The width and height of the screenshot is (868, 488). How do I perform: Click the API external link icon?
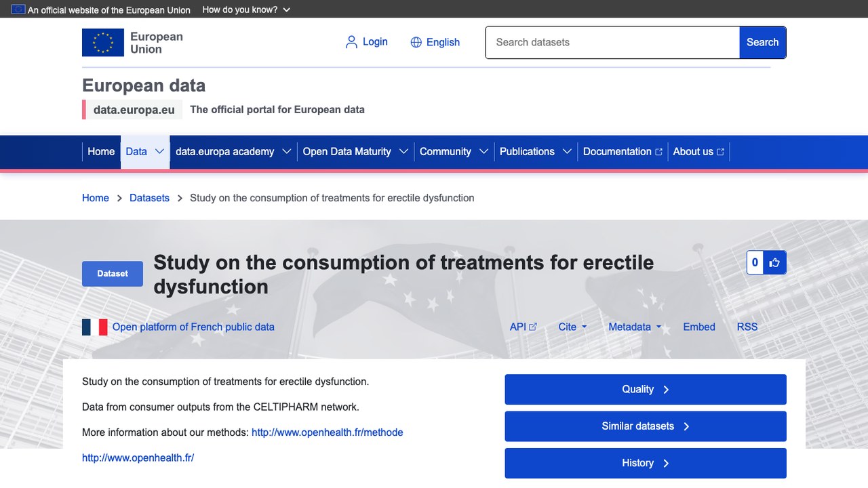point(533,327)
